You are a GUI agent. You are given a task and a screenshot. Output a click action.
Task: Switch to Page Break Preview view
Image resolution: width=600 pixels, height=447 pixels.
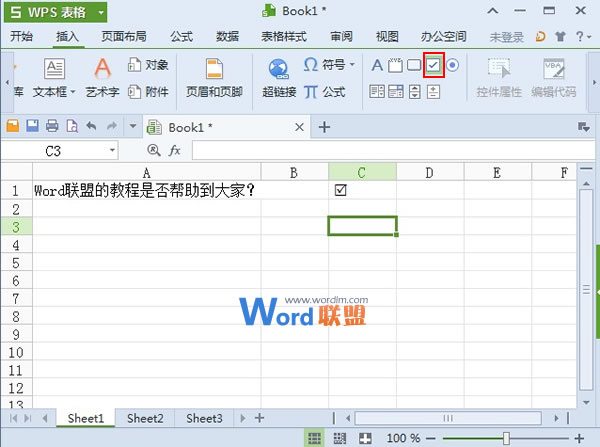coord(340,438)
